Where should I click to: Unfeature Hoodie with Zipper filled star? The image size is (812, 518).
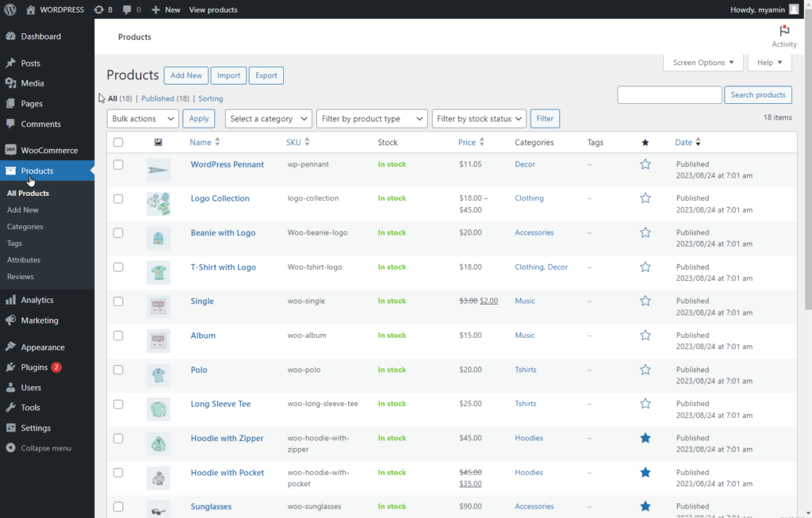(x=645, y=438)
